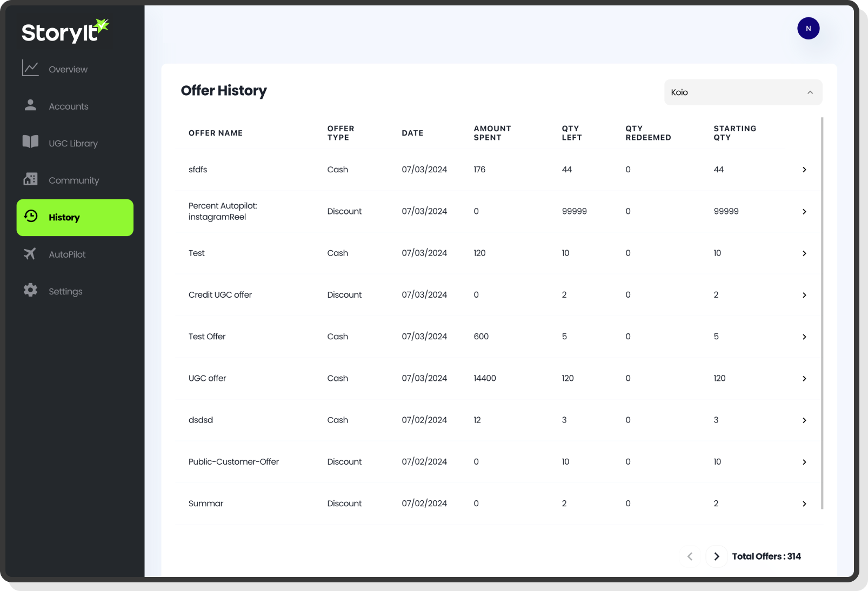This screenshot has height=591, width=868.
Task: Click the Settings gear icon
Action: (30, 291)
